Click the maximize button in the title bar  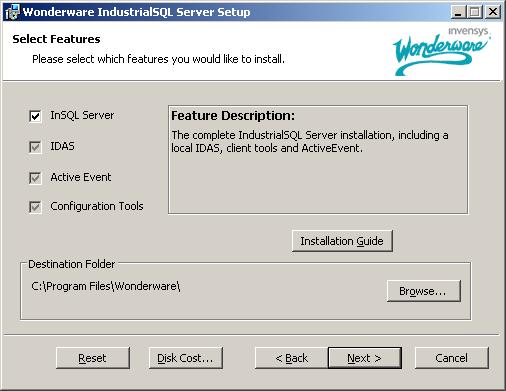click(x=475, y=12)
